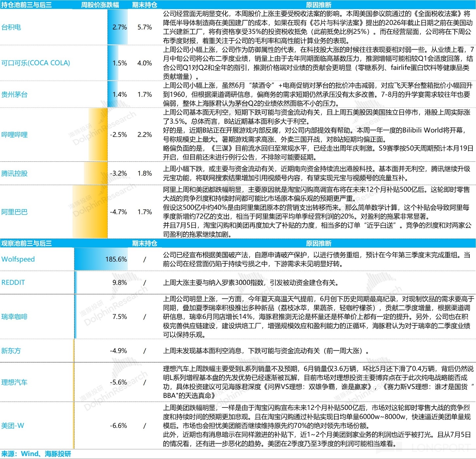Click the 台积电 stock name

click(11, 27)
